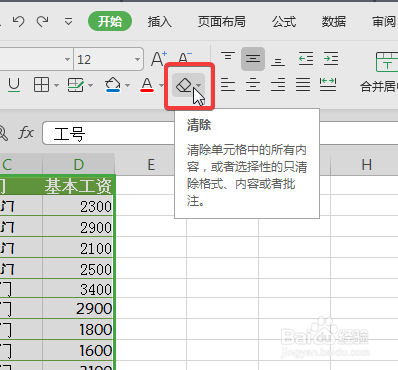Switch to the 开始 ribbon tab

[x=110, y=21]
